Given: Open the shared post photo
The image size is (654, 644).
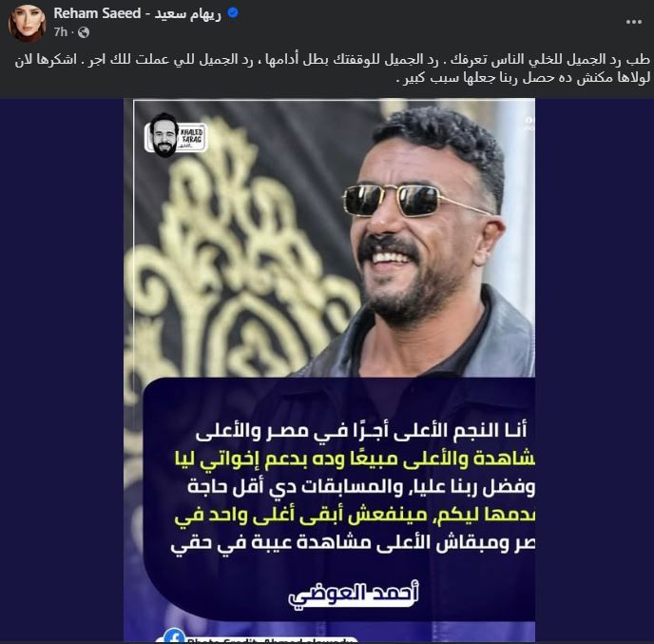Looking at the screenshot, I should point(330,370).
